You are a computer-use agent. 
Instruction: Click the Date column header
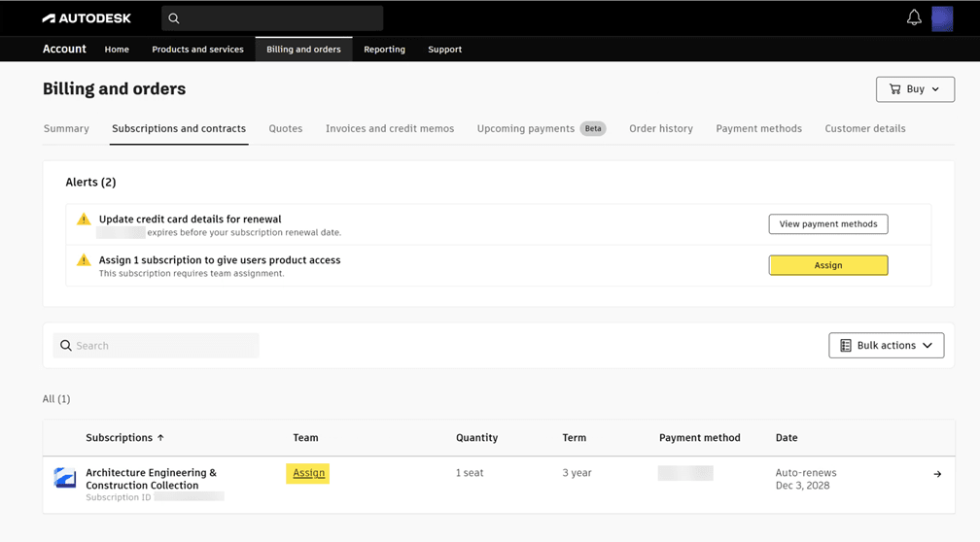pos(787,438)
